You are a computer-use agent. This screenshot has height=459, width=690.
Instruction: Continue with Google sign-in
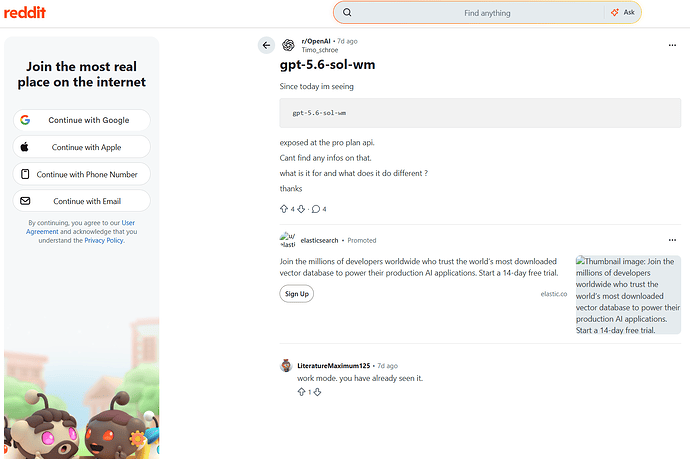tap(81, 120)
